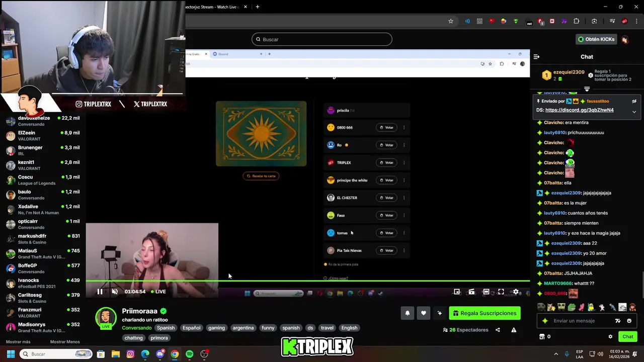This screenshot has height=362, width=644.
Task: Select the argentina tag
Action: [243, 328]
